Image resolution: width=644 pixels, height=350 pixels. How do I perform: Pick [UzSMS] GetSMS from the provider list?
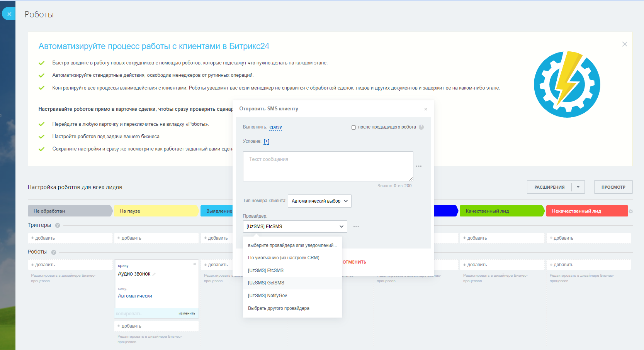(x=292, y=283)
